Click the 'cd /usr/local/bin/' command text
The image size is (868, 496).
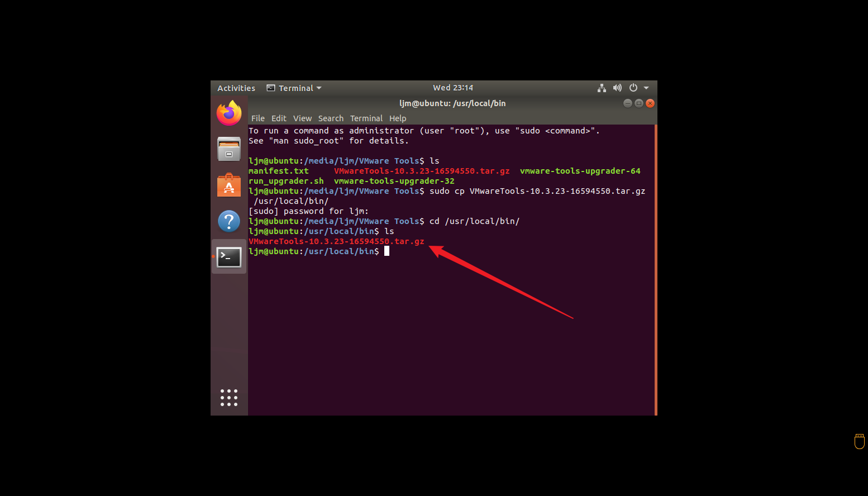475,221
